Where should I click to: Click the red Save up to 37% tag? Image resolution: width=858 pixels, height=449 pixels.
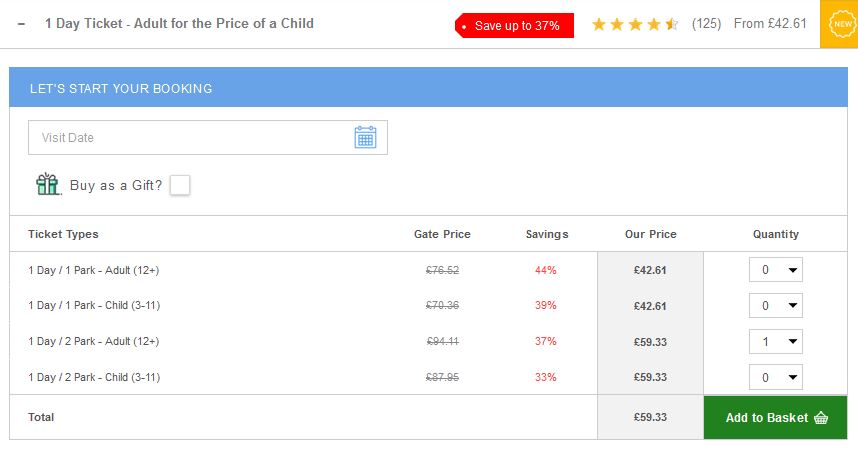tap(514, 26)
